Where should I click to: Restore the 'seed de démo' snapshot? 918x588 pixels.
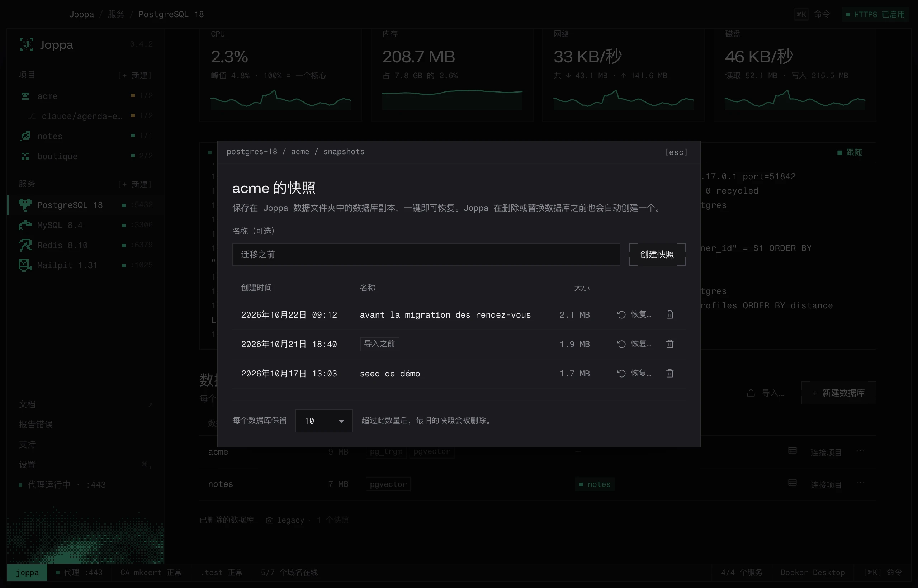click(634, 374)
